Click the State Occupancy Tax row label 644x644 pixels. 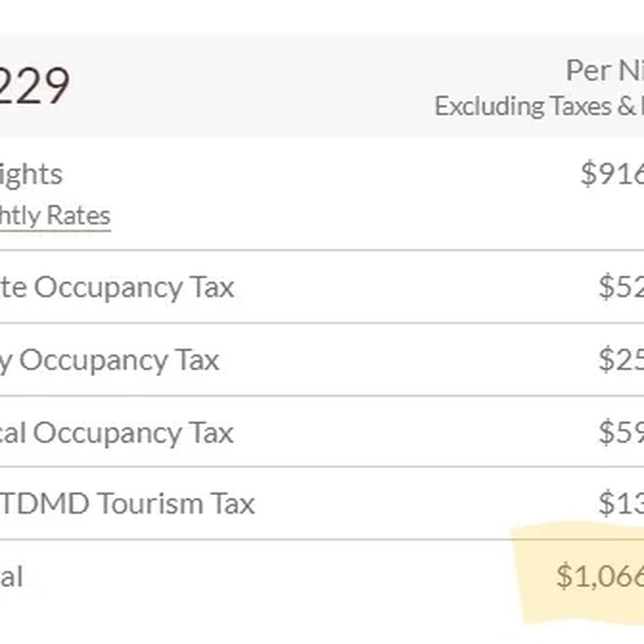[117, 287]
